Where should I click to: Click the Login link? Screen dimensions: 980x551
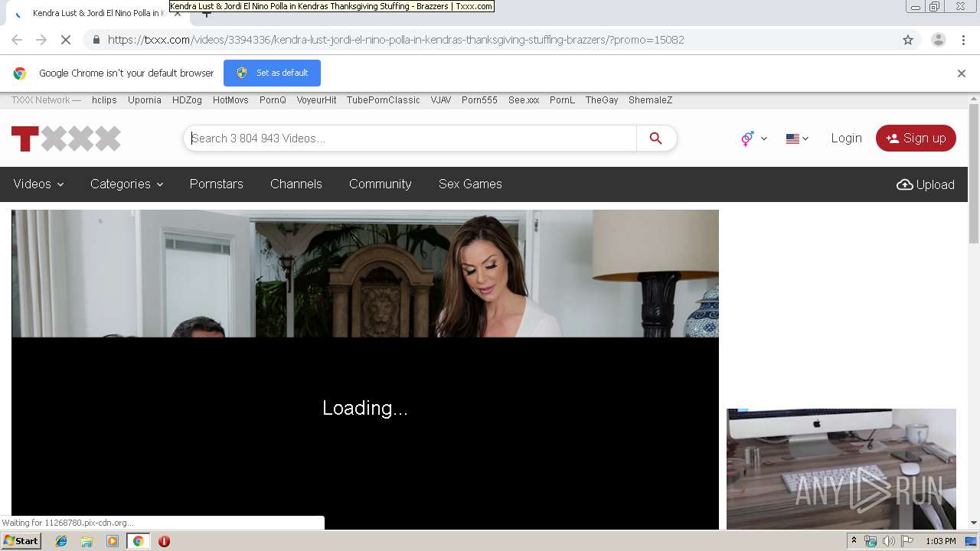coord(846,139)
